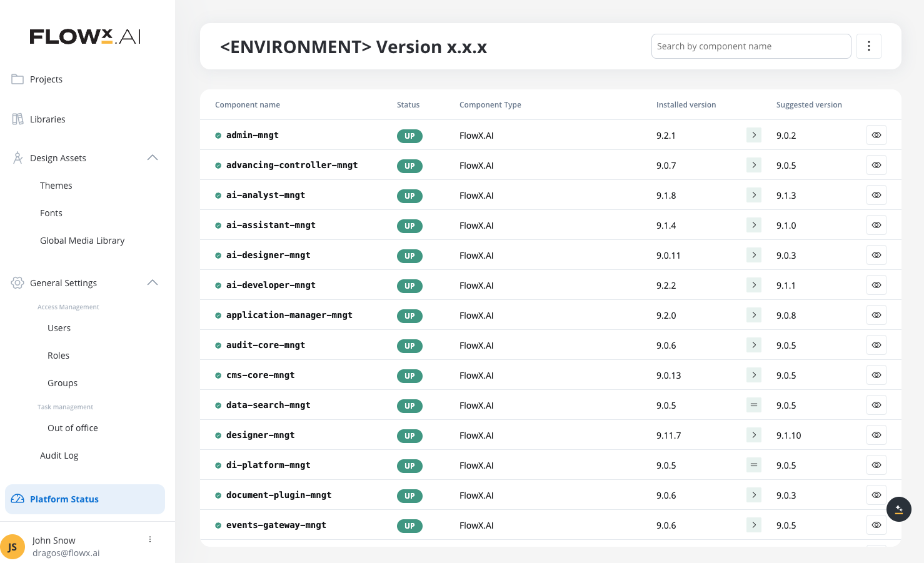Image resolution: width=924 pixels, height=563 pixels.
Task: Click the UP status badge for designer-mngt
Action: (x=409, y=436)
